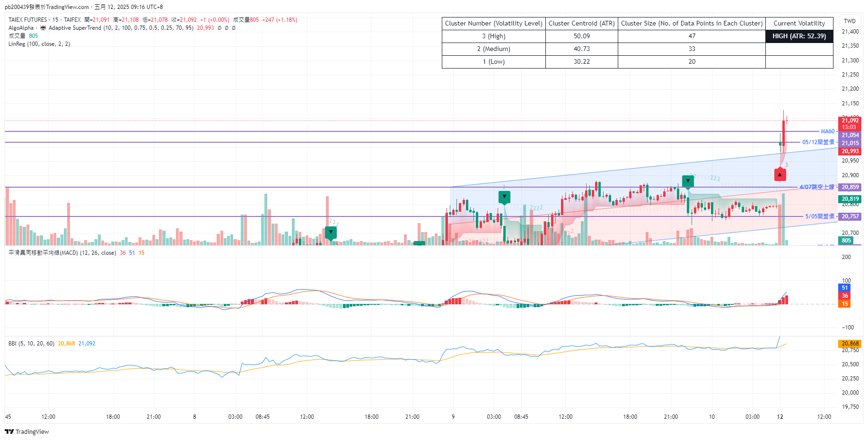The image size is (868, 440).
Task: Click the '3 (High)' cluster cell
Action: click(493, 36)
